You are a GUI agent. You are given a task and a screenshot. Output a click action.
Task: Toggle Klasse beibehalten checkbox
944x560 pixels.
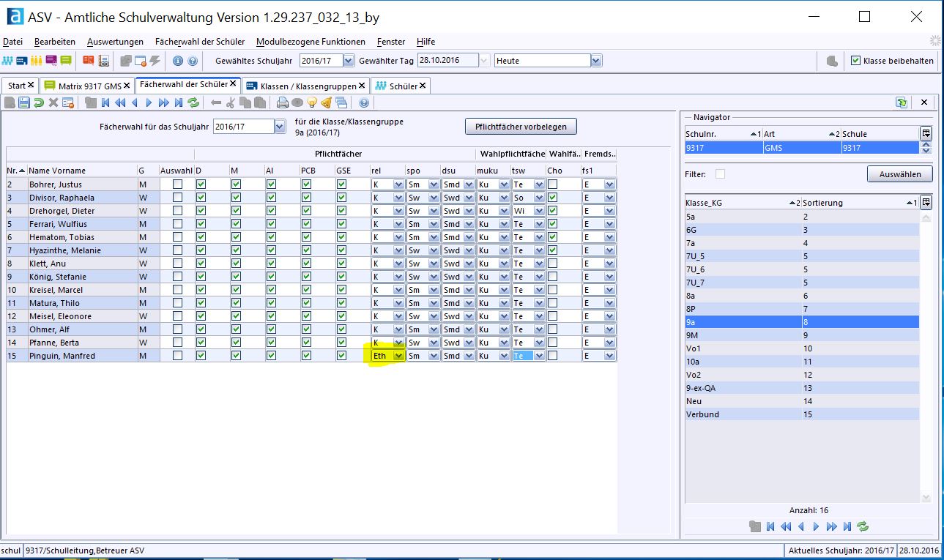855,61
